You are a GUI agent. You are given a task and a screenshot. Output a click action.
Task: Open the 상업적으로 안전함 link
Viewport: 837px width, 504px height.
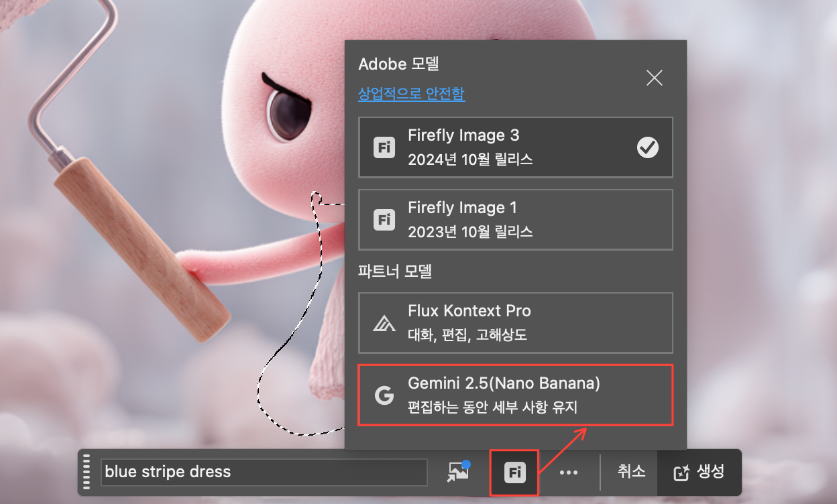pyautogui.click(x=411, y=94)
